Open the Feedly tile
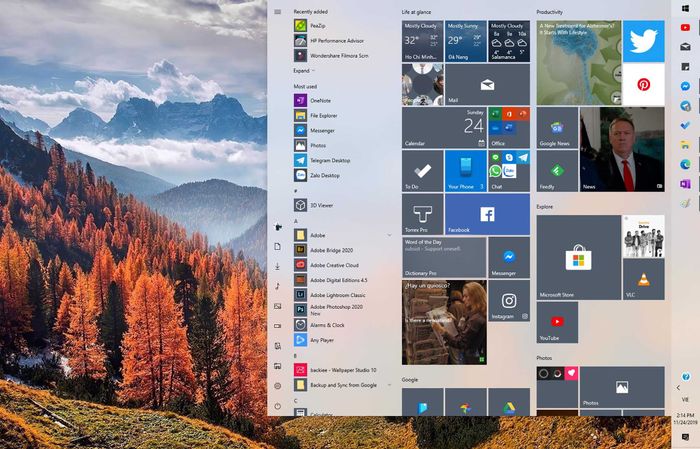The width and height of the screenshot is (700, 449). tap(557, 171)
